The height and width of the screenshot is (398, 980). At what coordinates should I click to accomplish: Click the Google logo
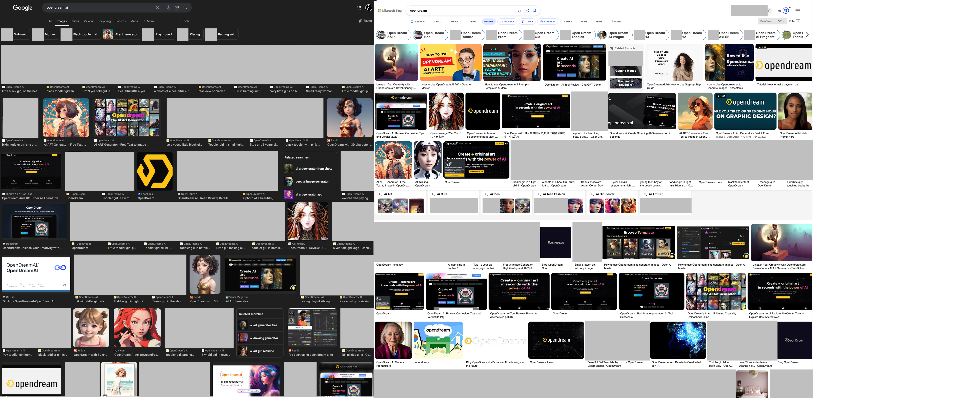pos(23,8)
